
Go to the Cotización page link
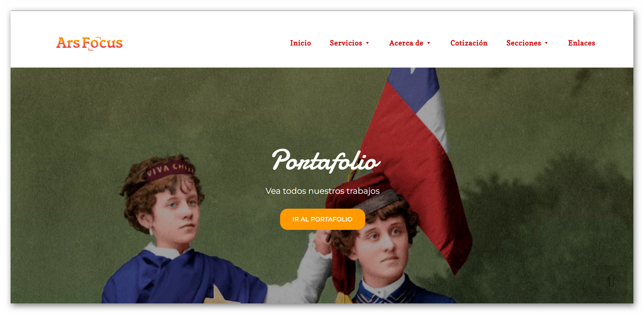(x=469, y=43)
